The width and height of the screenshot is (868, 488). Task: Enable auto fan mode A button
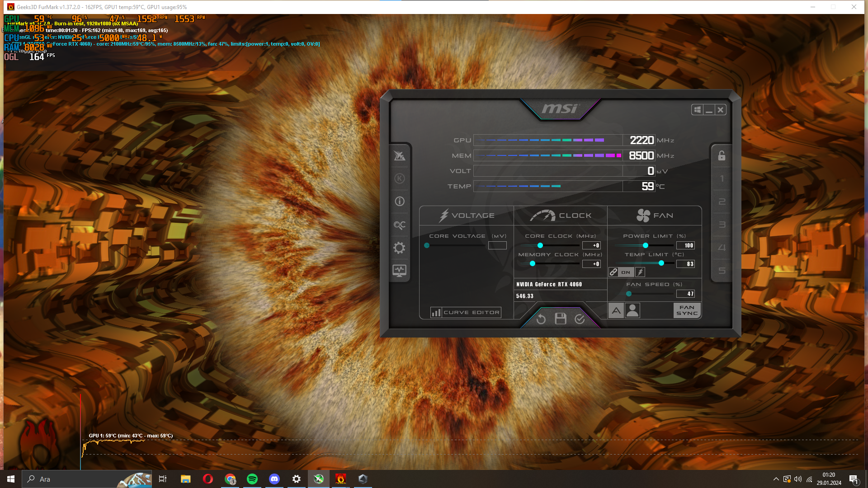616,310
